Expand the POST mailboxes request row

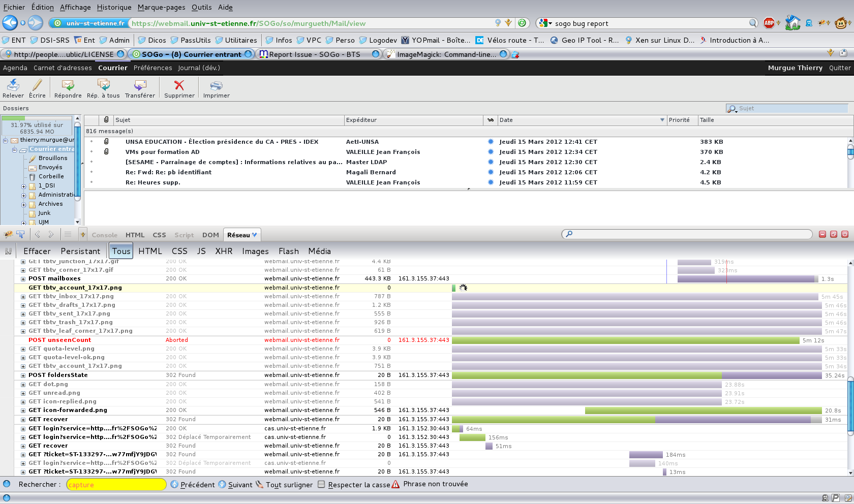[23, 279]
